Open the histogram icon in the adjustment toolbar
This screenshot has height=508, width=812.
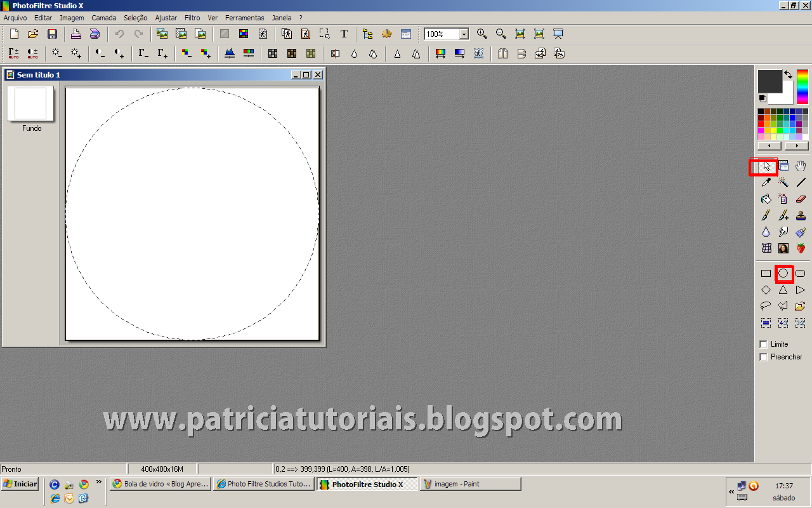coord(230,53)
